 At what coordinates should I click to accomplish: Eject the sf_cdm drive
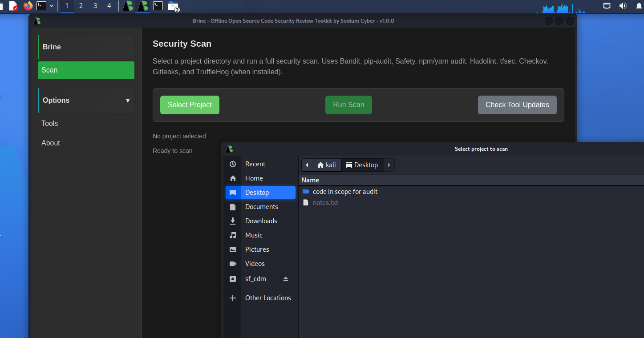coord(286,279)
